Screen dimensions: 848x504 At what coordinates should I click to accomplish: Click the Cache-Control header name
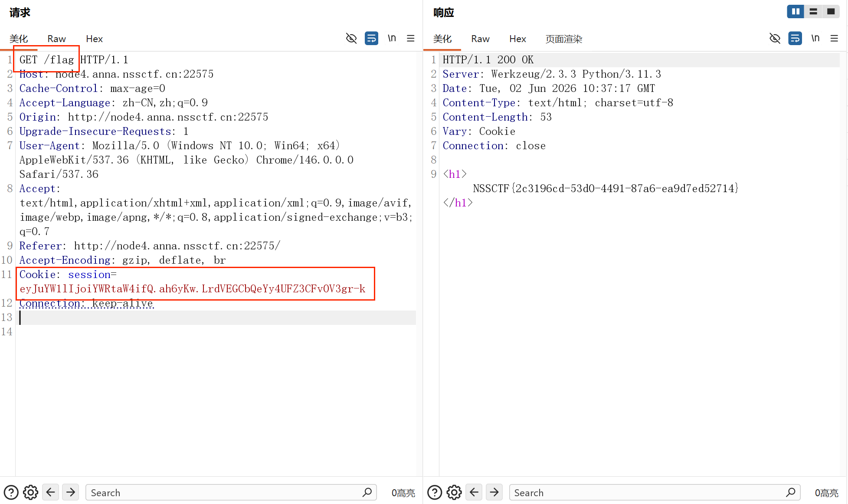tap(59, 88)
